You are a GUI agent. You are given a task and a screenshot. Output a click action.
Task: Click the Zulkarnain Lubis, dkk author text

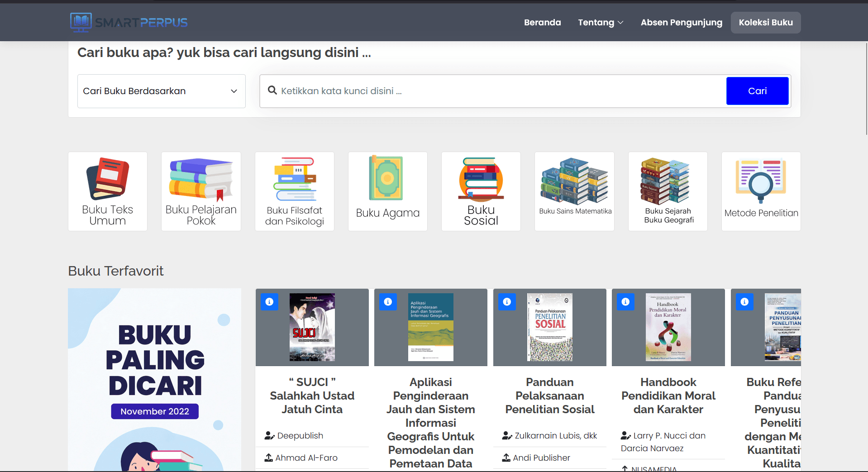[x=556, y=436]
